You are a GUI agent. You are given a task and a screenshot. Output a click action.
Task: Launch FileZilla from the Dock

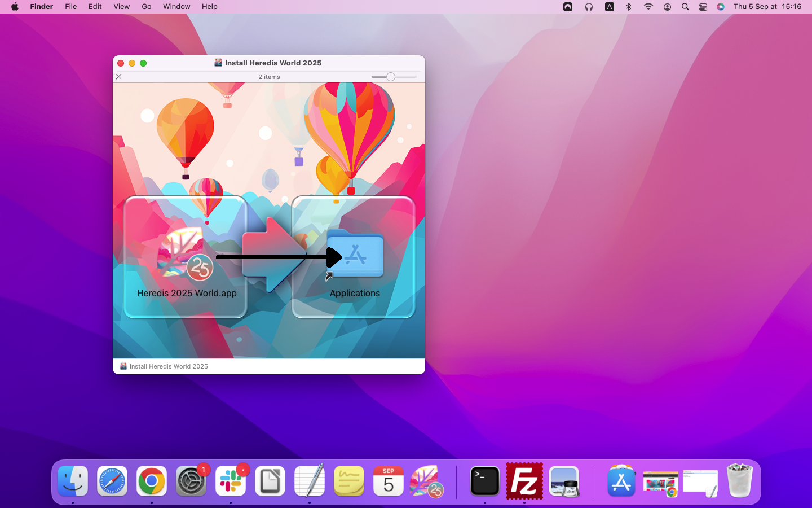coord(524,481)
